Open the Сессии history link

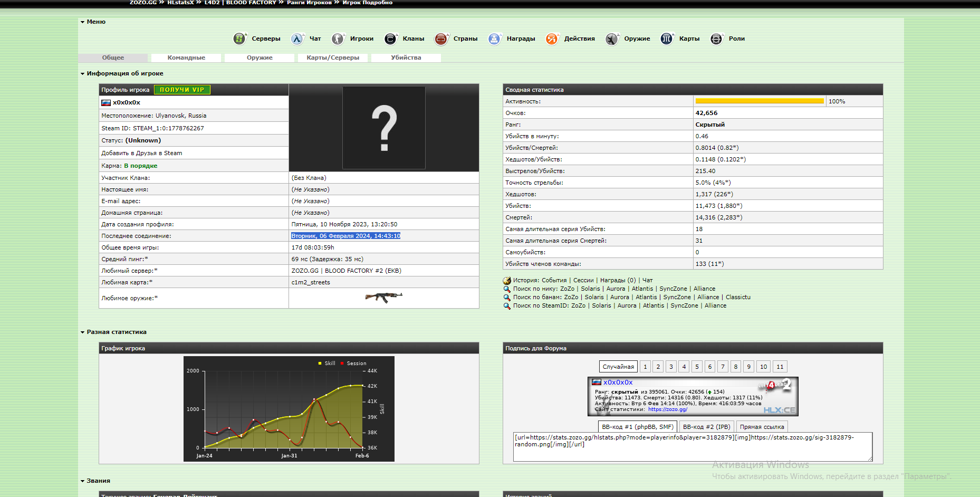tap(583, 280)
